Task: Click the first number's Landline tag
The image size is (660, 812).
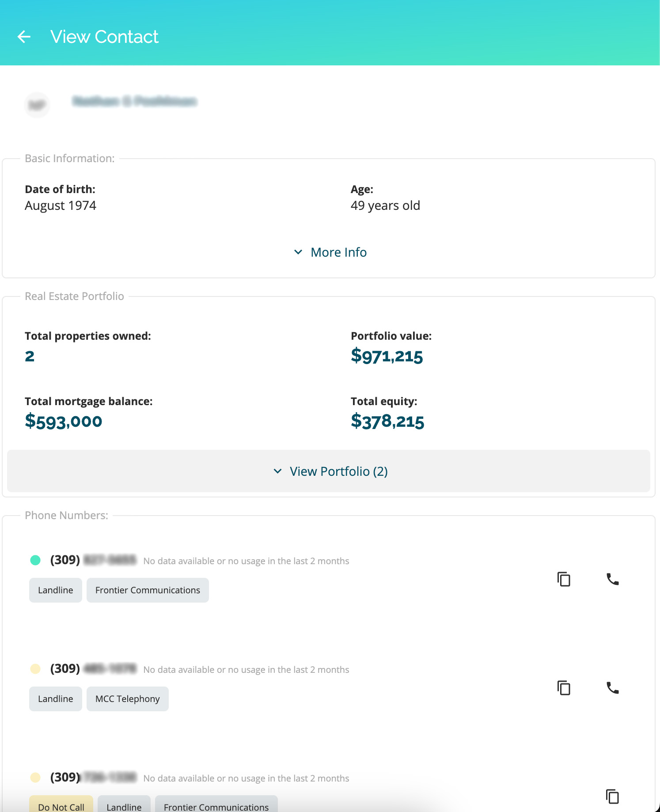Action: click(56, 590)
